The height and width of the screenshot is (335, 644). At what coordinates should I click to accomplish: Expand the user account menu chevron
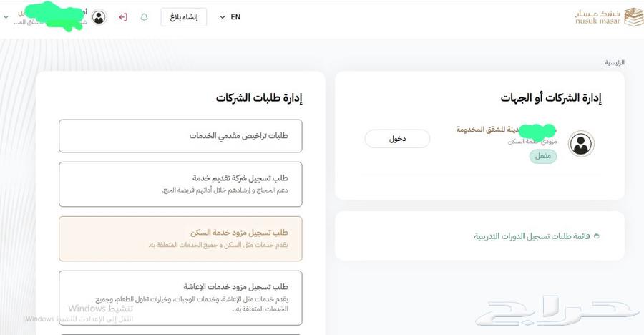coord(6,17)
